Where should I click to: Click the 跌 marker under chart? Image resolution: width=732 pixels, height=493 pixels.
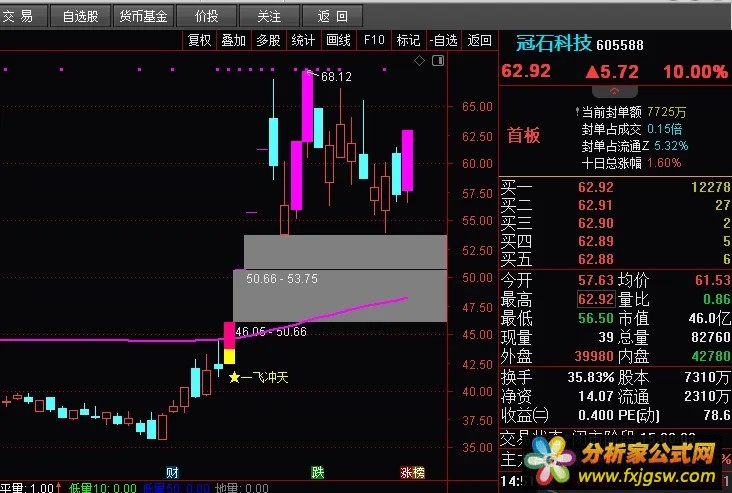317,472
